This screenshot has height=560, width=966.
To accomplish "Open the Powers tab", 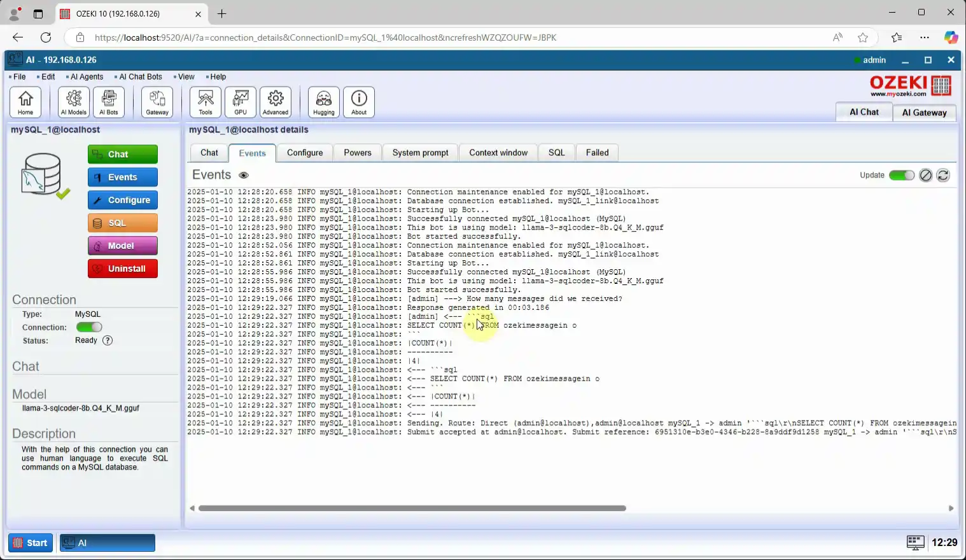I will (x=358, y=153).
